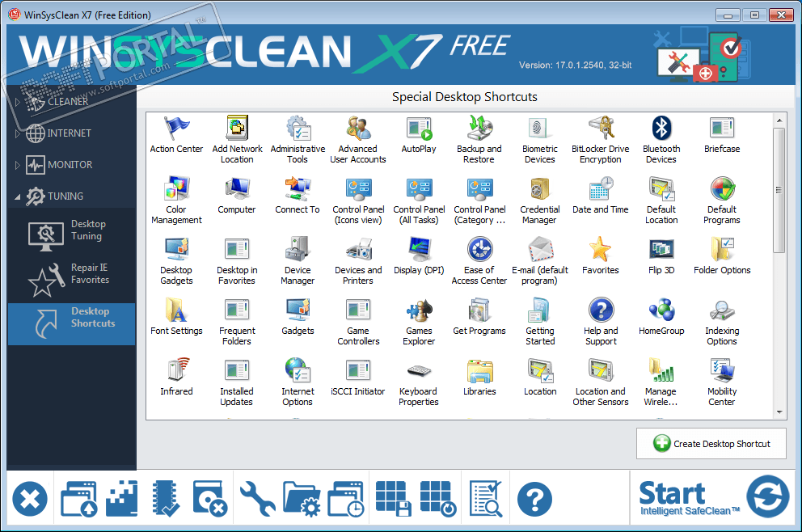Choose the Backup and Restore shortcut
Image resolution: width=802 pixels, height=532 pixels.
point(479,140)
